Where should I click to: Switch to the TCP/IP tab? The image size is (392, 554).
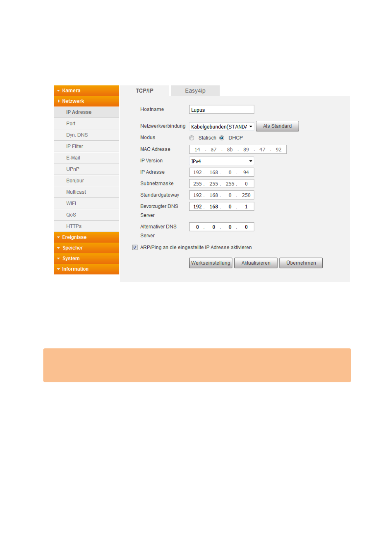145,91
